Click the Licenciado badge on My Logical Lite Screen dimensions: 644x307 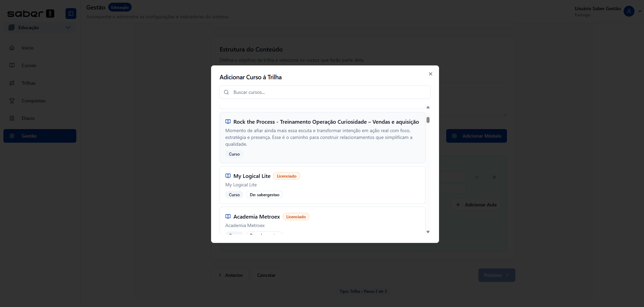286,176
